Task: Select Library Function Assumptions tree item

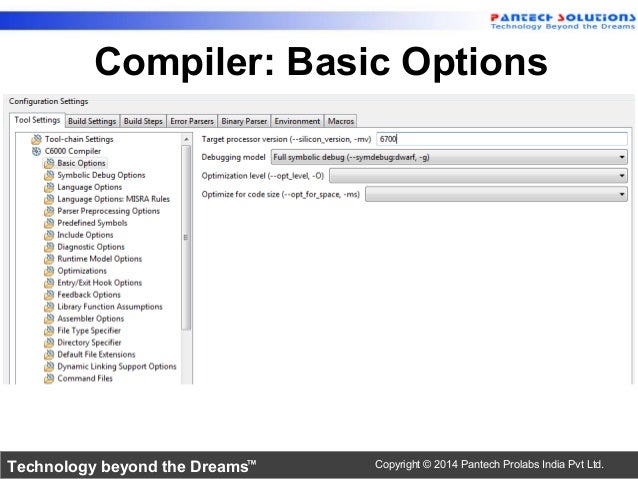Action: tap(110, 307)
